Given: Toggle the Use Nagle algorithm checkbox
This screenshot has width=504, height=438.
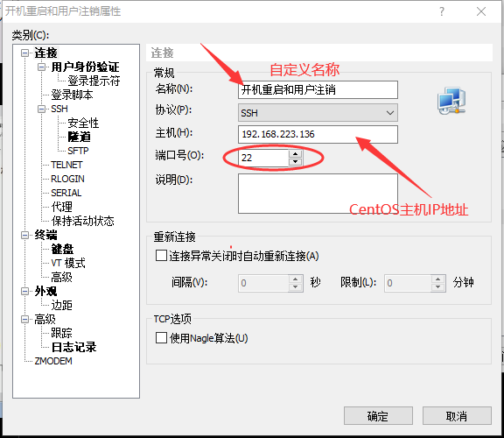Looking at the screenshot, I should [x=161, y=338].
